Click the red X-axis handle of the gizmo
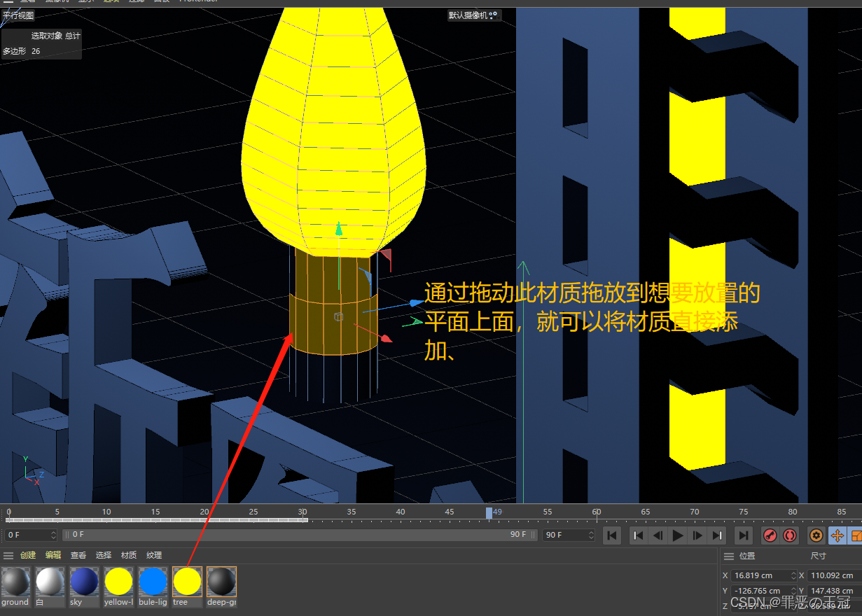 coord(386,338)
